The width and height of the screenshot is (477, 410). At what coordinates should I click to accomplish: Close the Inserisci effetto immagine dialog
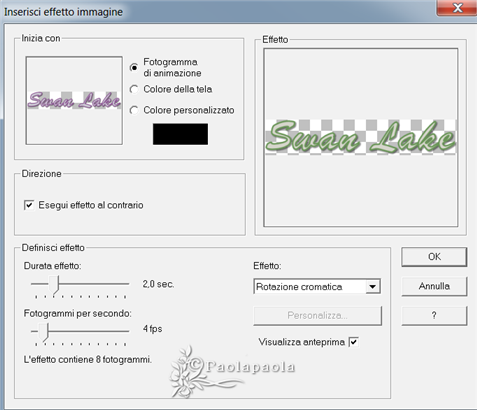point(457,7)
